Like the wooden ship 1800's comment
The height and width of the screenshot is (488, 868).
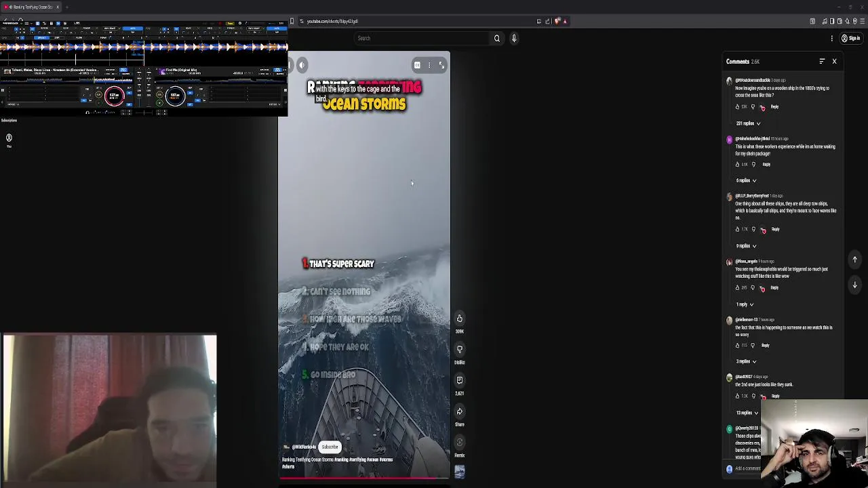pyautogui.click(x=738, y=107)
